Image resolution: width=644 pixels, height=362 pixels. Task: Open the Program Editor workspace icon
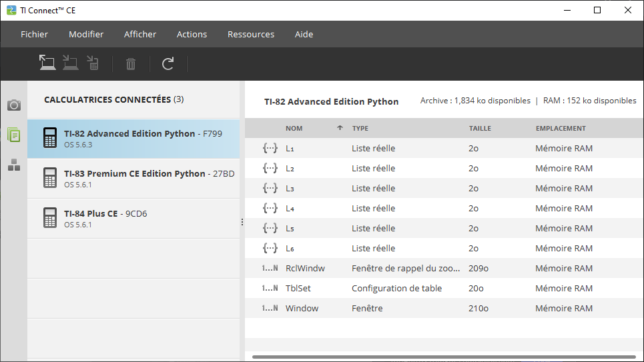pos(14,165)
